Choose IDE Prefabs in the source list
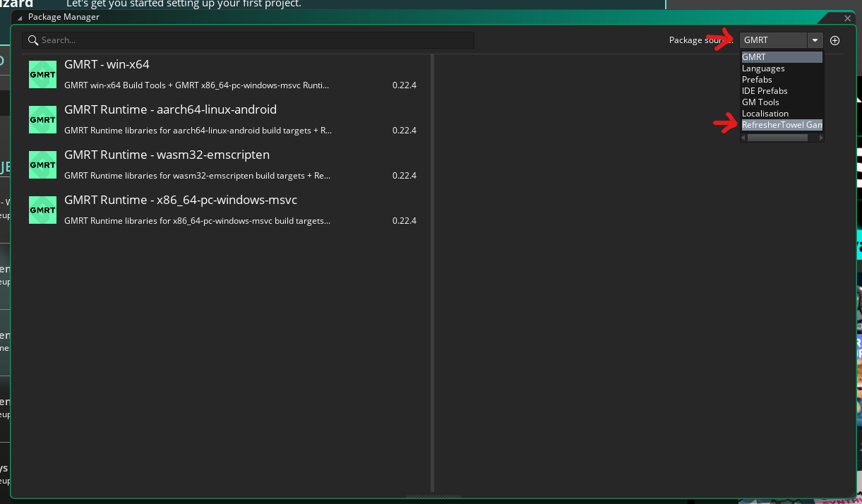This screenshot has height=504, width=862. [x=782, y=91]
